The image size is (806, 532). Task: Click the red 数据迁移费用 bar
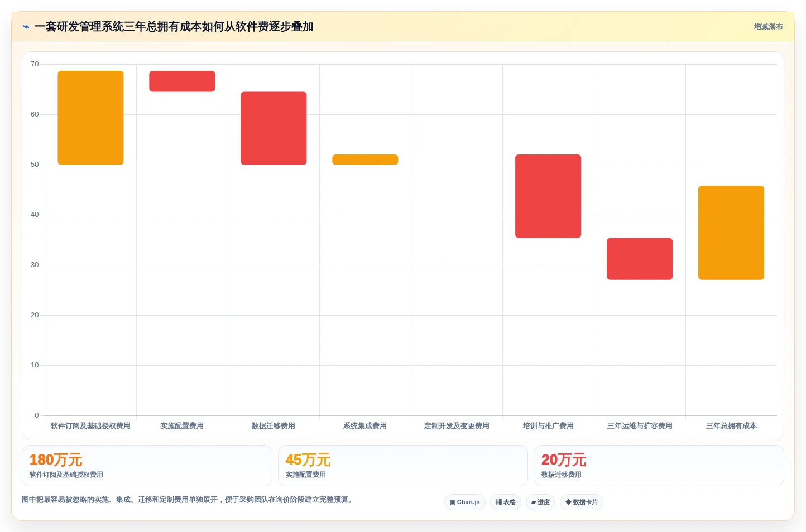274,128
